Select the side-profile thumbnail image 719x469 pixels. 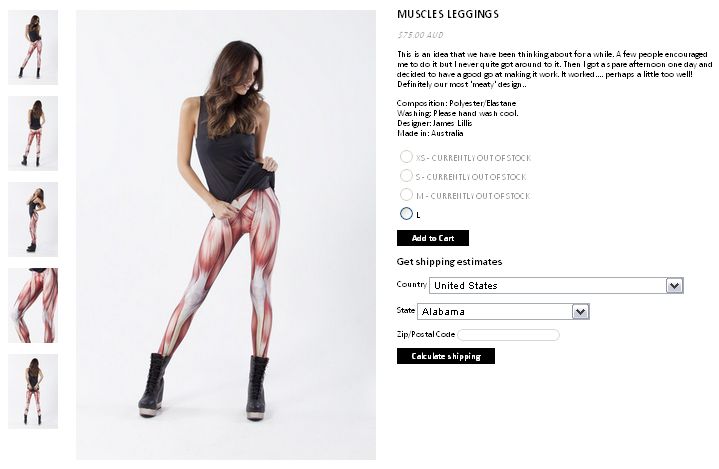(x=33, y=219)
